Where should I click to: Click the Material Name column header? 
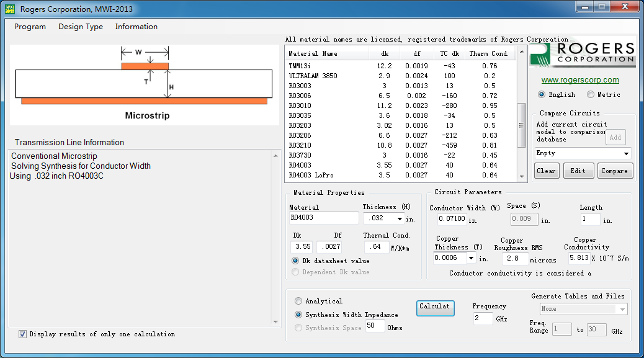(328, 54)
